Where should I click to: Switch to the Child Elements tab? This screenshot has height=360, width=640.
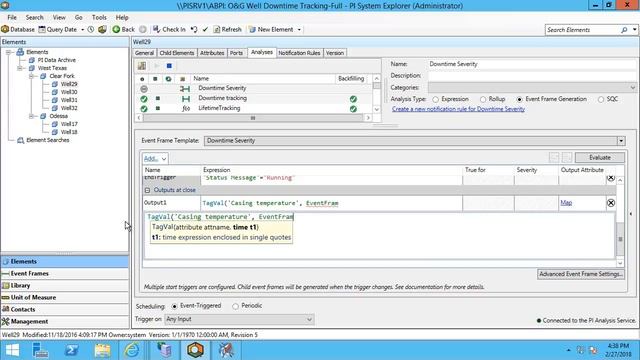[177, 53]
